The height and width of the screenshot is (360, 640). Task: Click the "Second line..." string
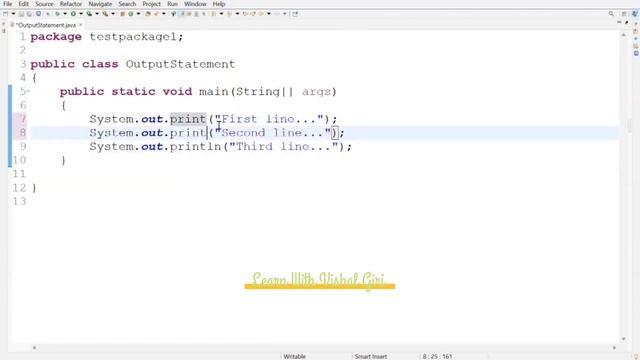(273, 133)
